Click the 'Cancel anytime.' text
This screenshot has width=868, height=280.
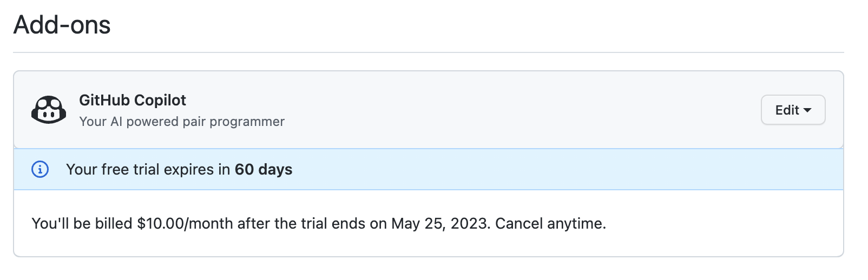coord(550,223)
